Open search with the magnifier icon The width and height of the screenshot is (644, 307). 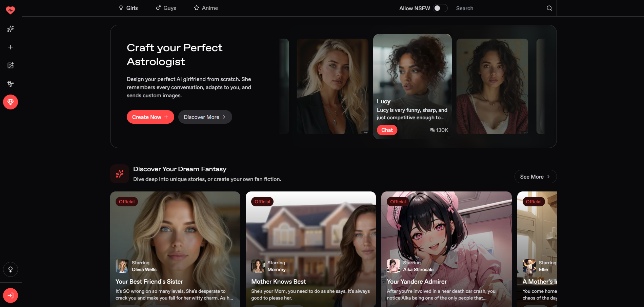click(549, 8)
